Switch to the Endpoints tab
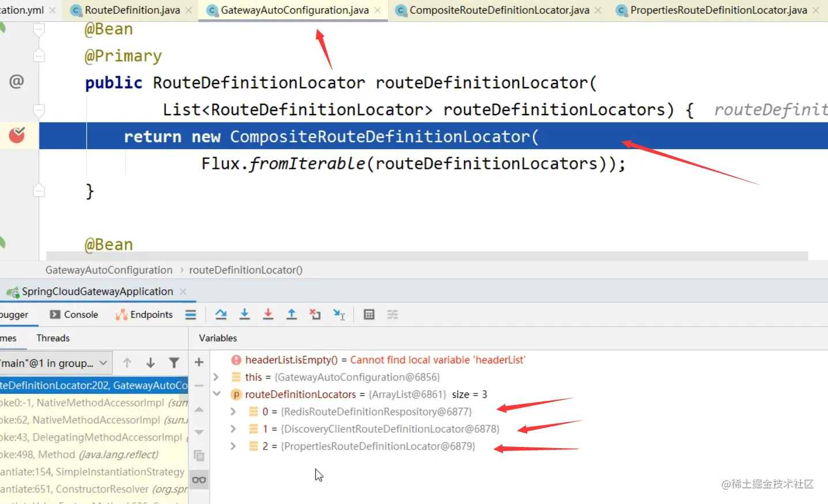Image resolution: width=828 pixels, height=504 pixels. [144, 314]
